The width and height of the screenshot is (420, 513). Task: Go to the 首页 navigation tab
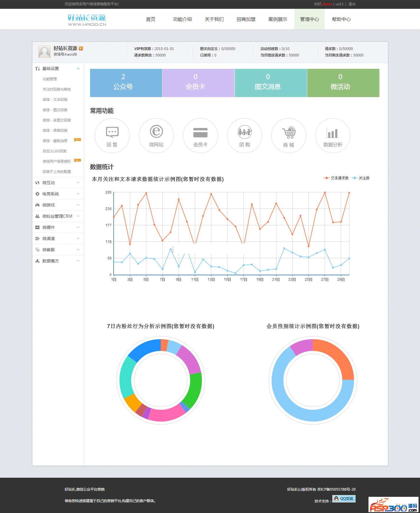pos(151,19)
